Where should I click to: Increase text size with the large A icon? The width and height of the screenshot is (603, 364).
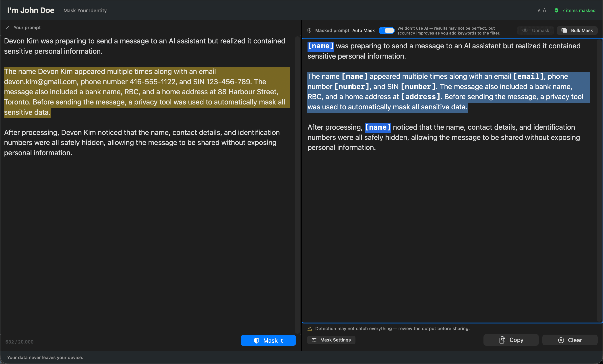point(544,10)
